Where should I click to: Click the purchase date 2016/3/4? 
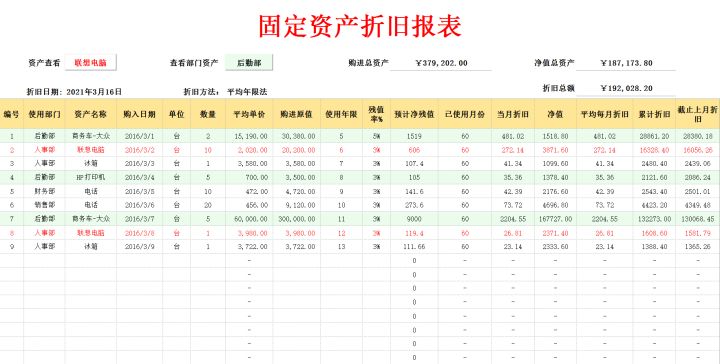click(x=139, y=177)
